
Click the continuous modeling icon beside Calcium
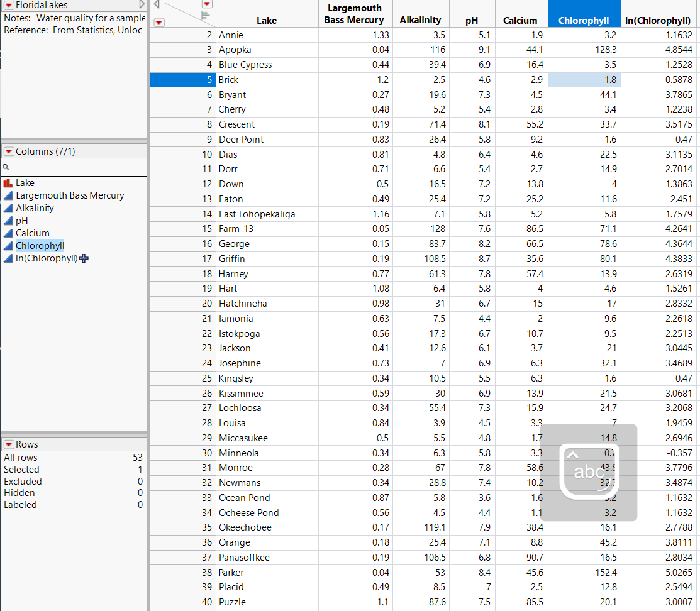point(8,233)
